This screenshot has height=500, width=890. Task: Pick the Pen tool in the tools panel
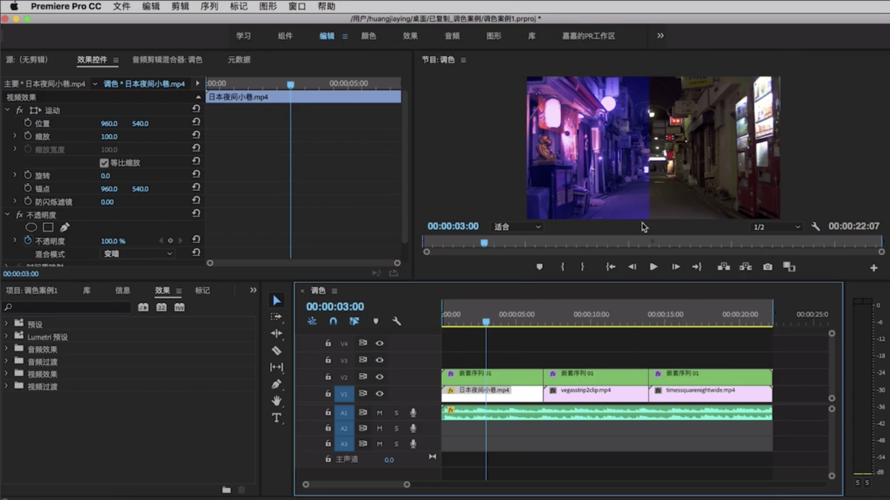[277, 384]
